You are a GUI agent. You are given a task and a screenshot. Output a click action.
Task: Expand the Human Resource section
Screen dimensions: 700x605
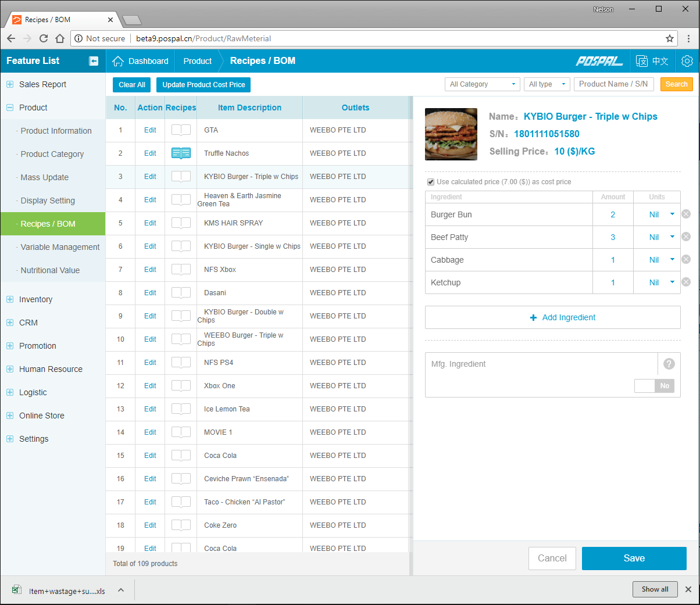click(x=10, y=369)
